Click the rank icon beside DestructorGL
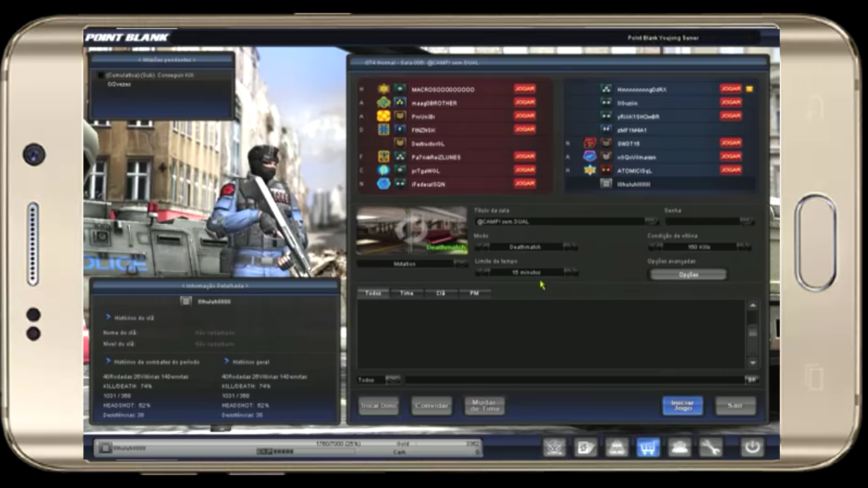Image resolution: width=868 pixels, height=488 pixels. point(400,143)
